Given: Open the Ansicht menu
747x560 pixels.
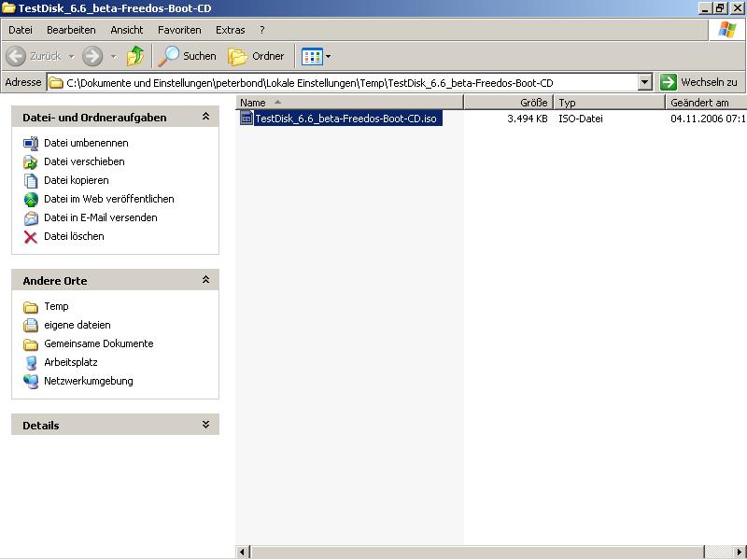Looking at the screenshot, I should click(x=127, y=30).
